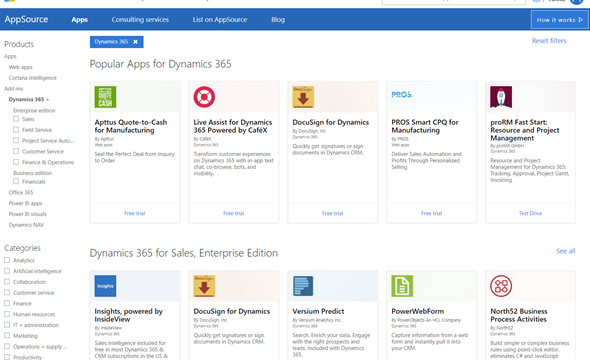Click See all for Sales Enterprise Edition
590x360 pixels.
click(566, 251)
